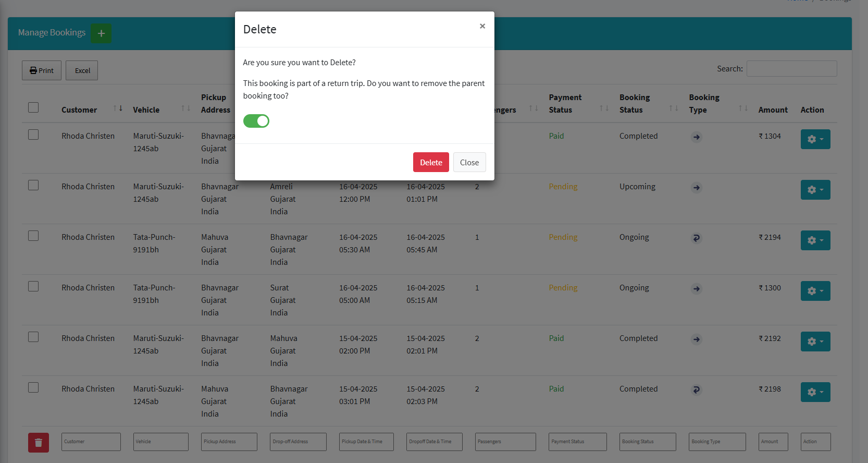
Task: Sort the table by the Customer column
Action: click(79, 109)
